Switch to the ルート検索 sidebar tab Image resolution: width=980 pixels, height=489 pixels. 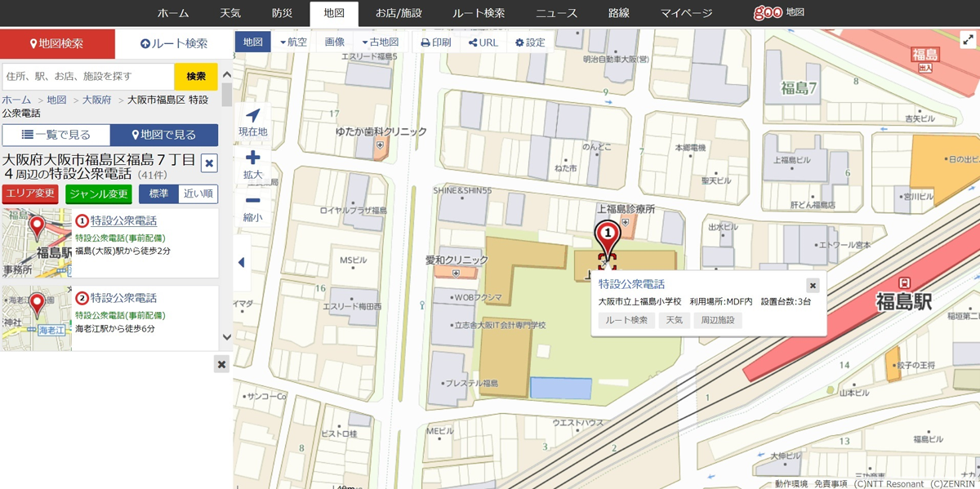174,44
